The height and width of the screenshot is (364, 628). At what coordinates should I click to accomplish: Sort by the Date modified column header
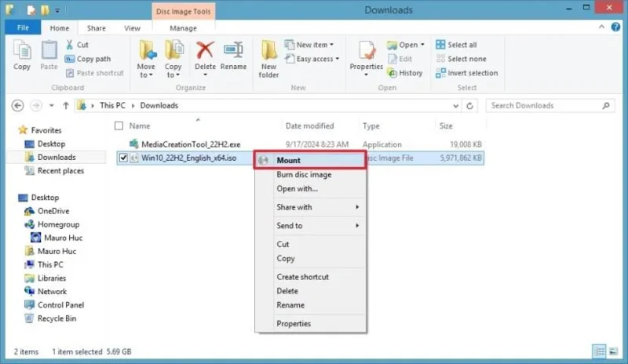[309, 126]
